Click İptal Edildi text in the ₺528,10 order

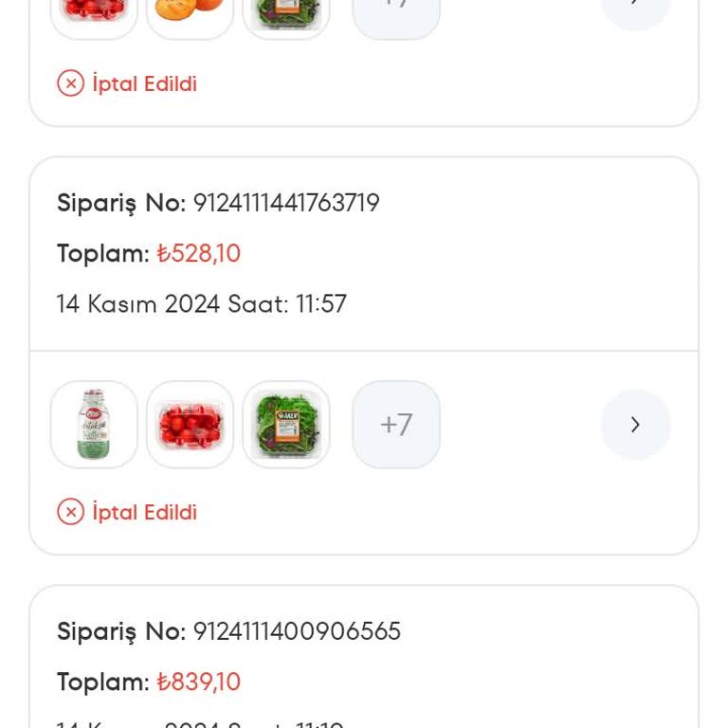point(145,512)
